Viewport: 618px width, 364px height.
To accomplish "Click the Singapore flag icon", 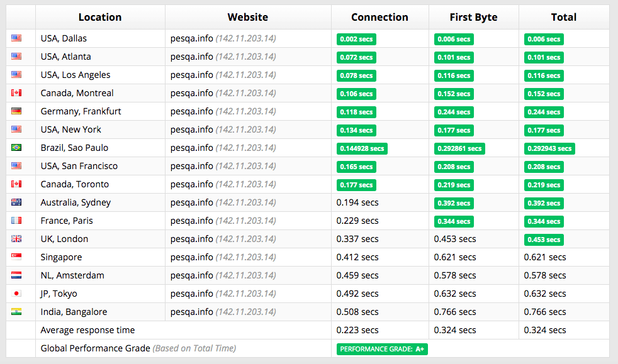I will (x=16, y=257).
